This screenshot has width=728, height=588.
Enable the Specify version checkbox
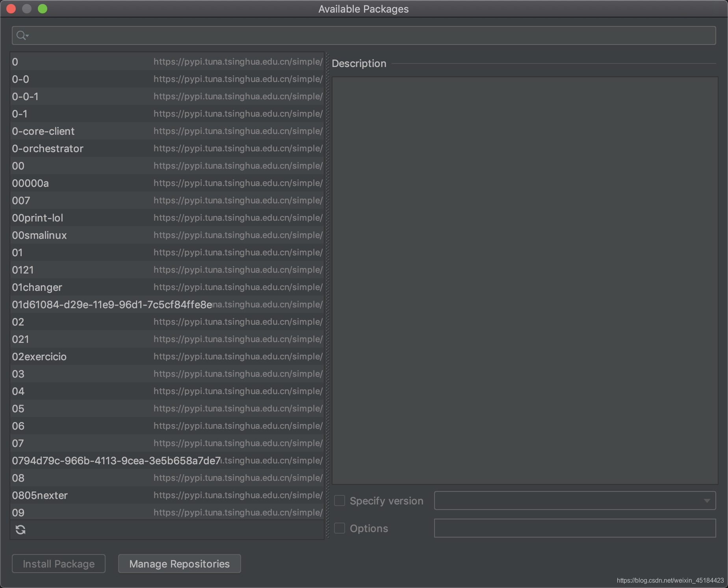coord(340,501)
